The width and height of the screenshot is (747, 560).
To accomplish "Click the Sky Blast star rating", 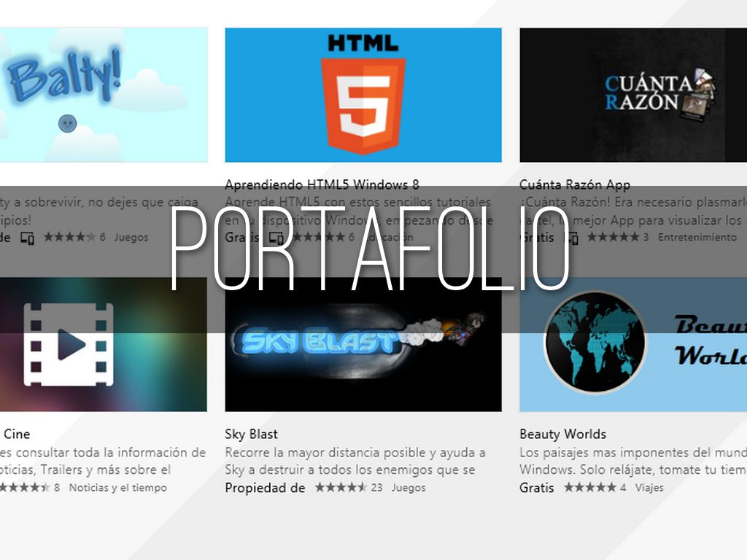I will [x=340, y=488].
